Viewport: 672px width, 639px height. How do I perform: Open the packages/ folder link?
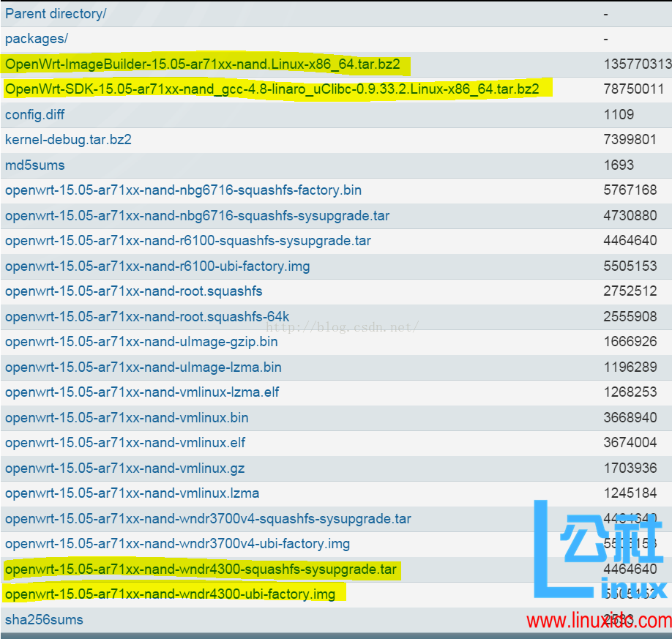tap(37, 39)
